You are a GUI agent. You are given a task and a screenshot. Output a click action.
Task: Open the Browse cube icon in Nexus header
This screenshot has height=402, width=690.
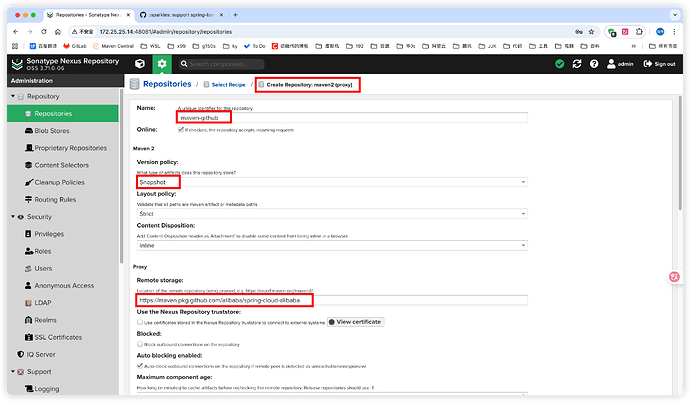[140, 64]
